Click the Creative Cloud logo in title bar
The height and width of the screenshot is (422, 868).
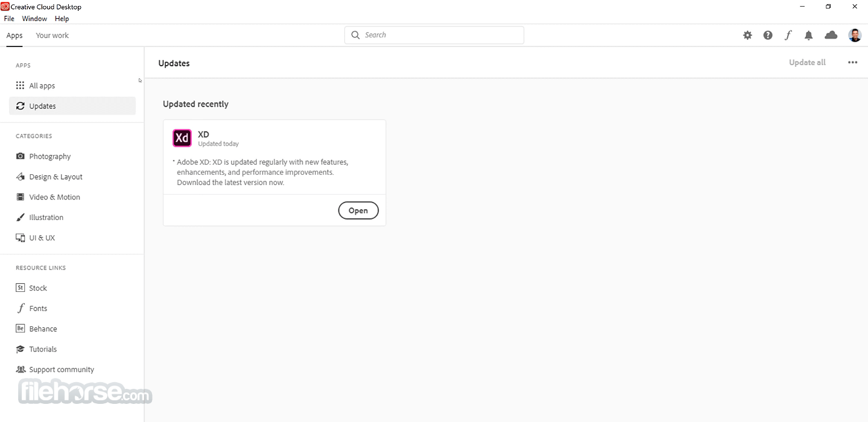pyautogui.click(x=5, y=7)
